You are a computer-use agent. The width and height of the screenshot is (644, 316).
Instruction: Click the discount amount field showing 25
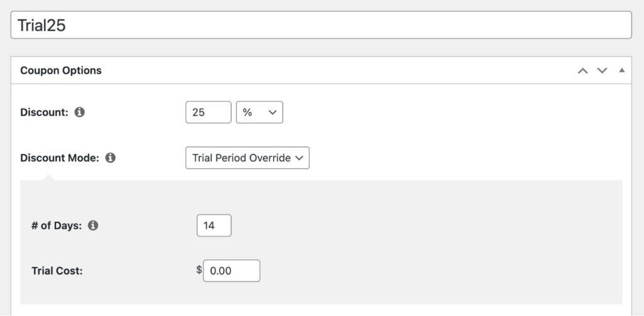point(208,113)
